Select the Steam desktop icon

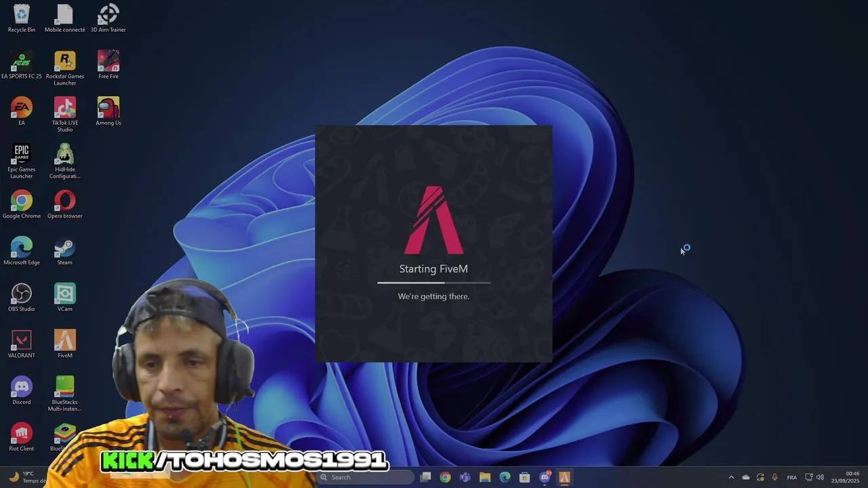64,251
